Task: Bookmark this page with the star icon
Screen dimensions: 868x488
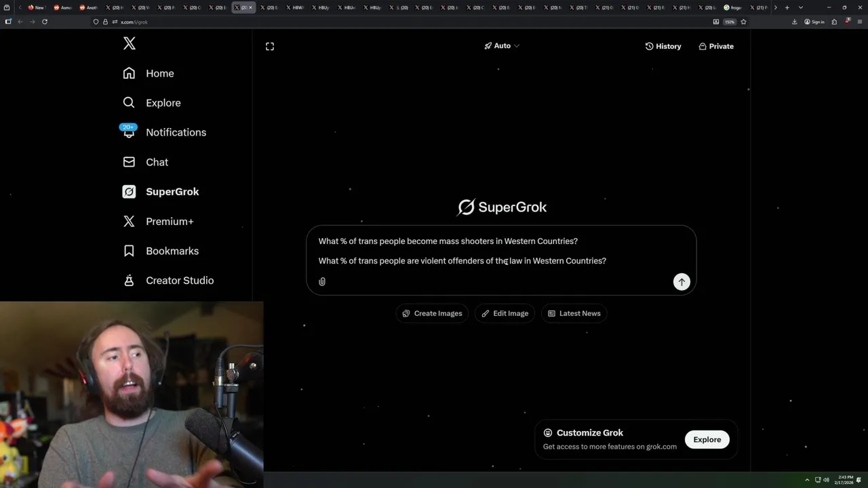Action: click(743, 22)
